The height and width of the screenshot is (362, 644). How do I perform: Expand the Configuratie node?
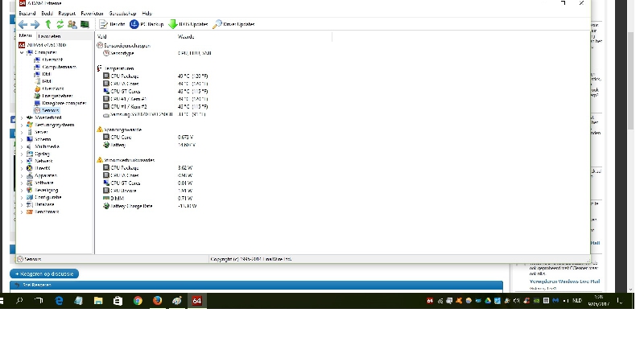pyautogui.click(x=22, y=197)
